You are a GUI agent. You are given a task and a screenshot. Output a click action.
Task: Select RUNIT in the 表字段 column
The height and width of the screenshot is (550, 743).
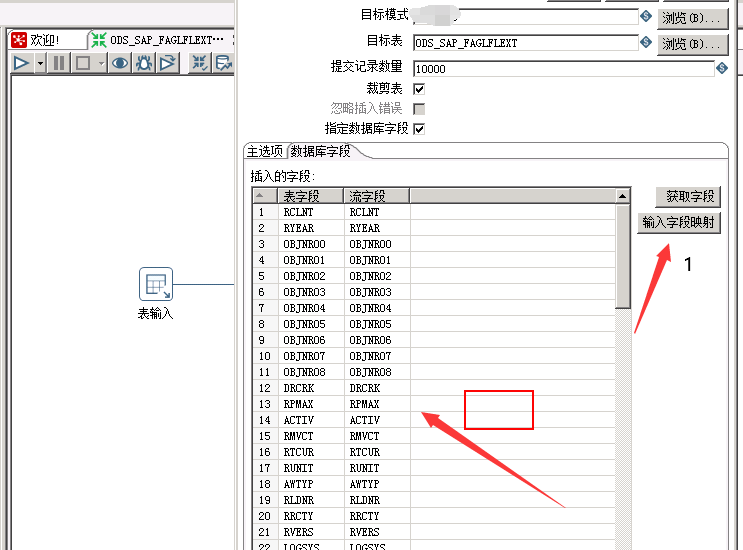pos(311,469)
